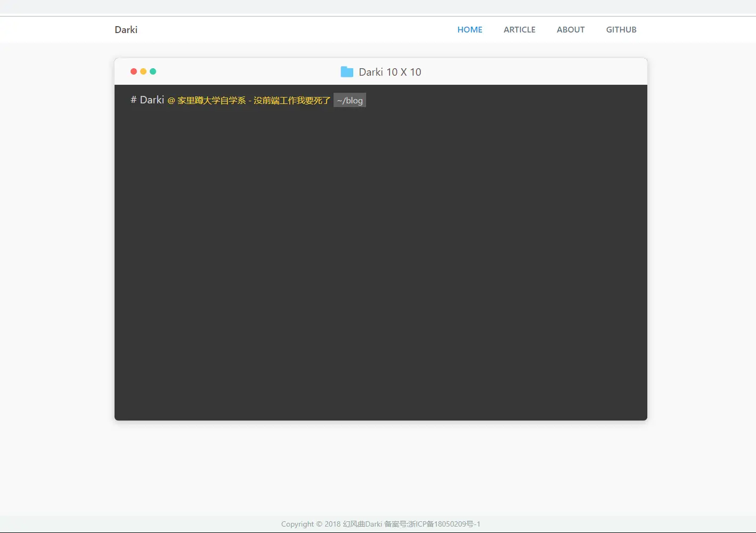
Task: Open the ABOUT page link
Action: click(571, 30)
